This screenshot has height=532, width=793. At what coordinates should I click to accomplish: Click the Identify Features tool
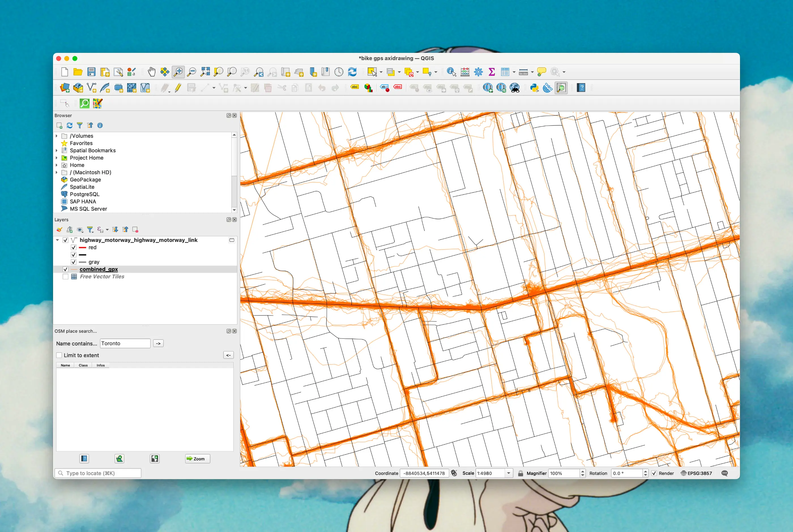coord(451,72)
